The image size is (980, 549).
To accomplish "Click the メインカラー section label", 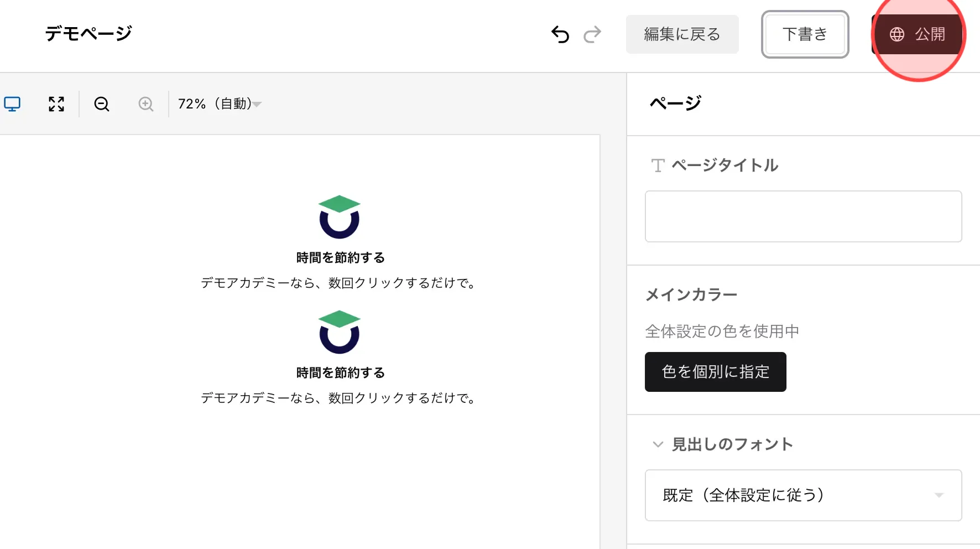I will [x=691, y=294].
